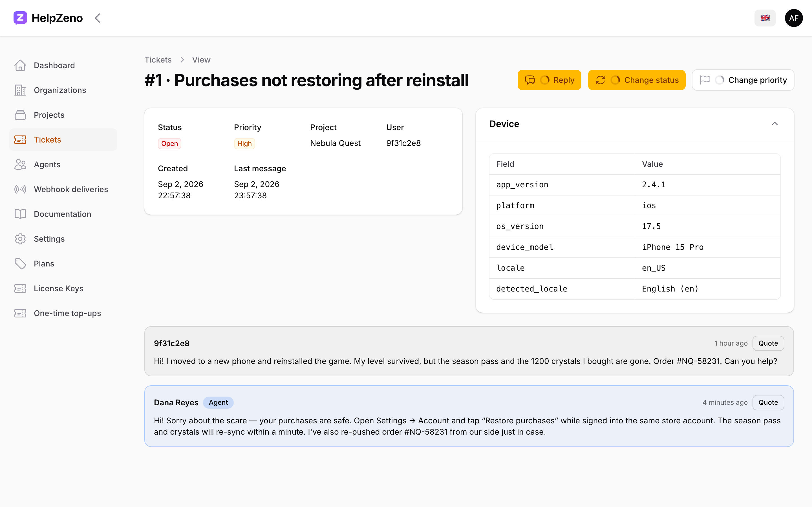Open Change priority options
The image size is (812, 507).
743,80
